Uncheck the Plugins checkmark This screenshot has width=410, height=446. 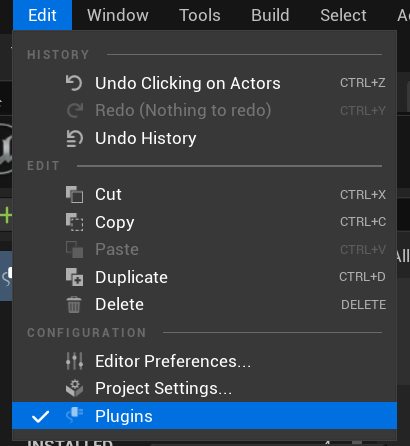pos(40,416)
